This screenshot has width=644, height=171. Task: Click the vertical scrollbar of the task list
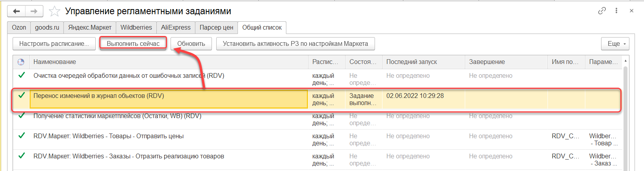[x=625, y=118]
